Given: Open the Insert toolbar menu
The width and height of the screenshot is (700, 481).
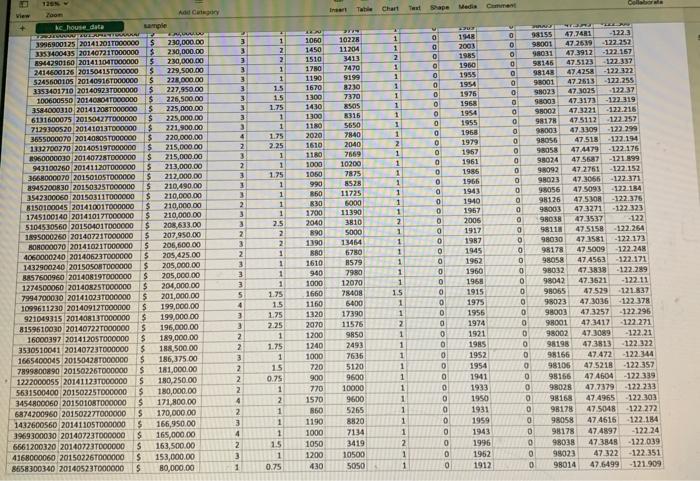Looking at the screenshot, I should (x=338, y=9).
